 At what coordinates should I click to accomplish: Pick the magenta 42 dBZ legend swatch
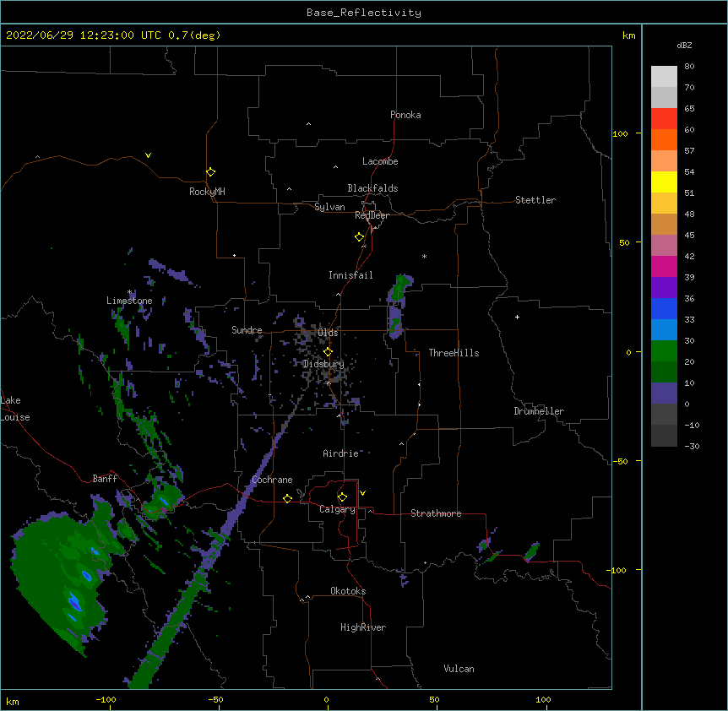point(664,266)
